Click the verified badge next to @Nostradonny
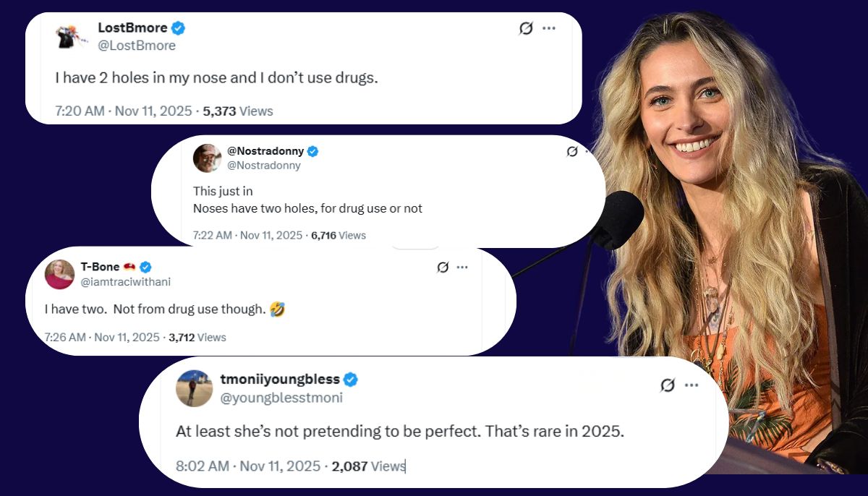 pos(312,151)
